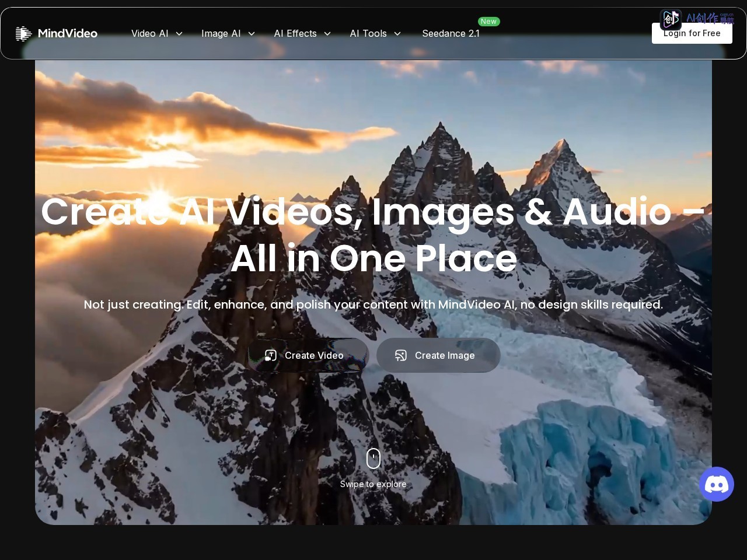Click the Create Video button

tap(308, 355)
